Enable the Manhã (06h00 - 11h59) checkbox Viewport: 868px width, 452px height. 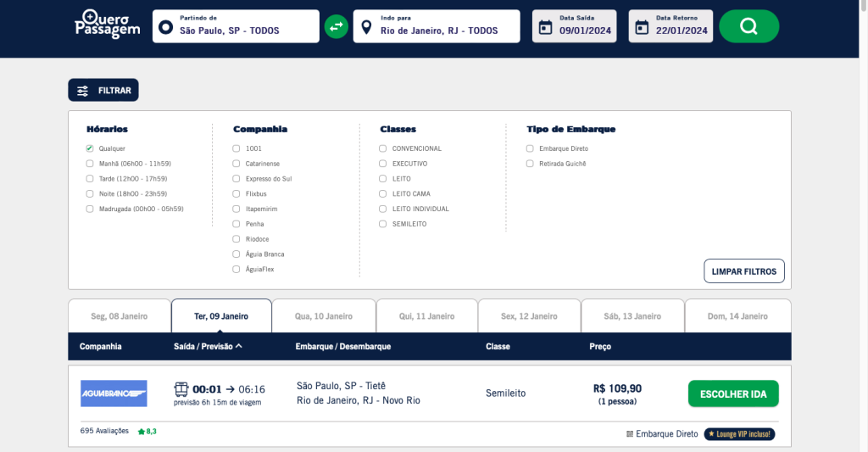tap(90, 164)
